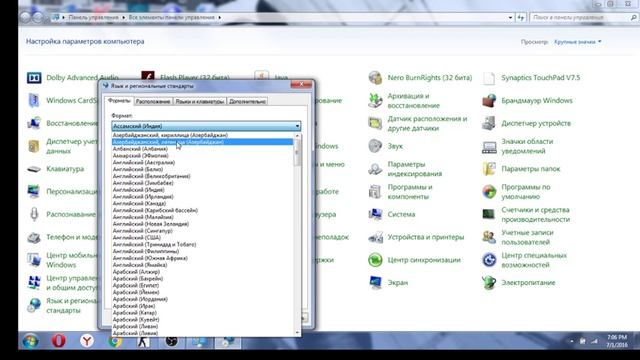
Task: Click the Панель управления breadcrumb
Action: (x=93, y=18)
